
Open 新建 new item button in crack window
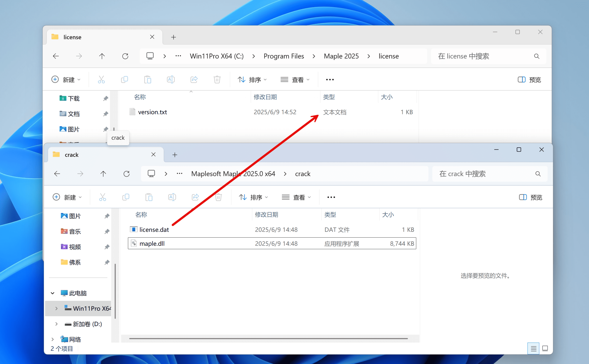coord(67,197)
